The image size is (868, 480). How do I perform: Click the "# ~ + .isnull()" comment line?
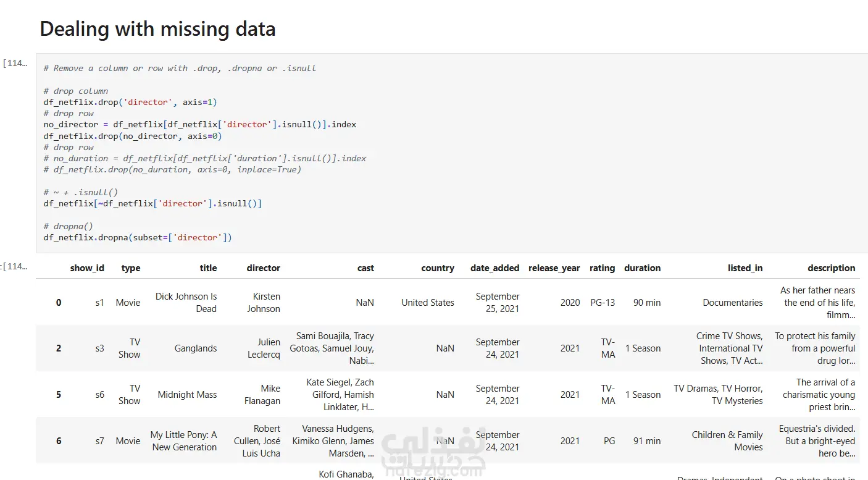(x=81, y=192)
